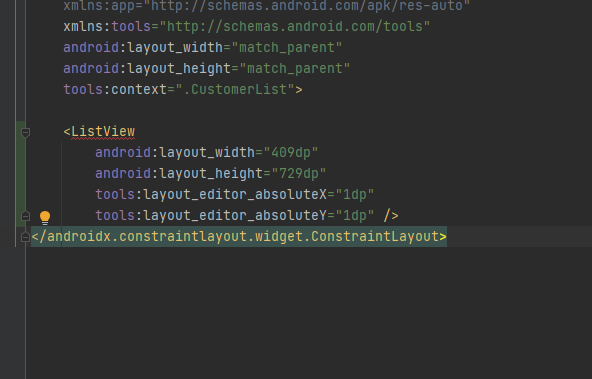Screen dimensions: 592x379
Task: Click the fold end marker beside absoluteY line
Action: tap(25, 216)
